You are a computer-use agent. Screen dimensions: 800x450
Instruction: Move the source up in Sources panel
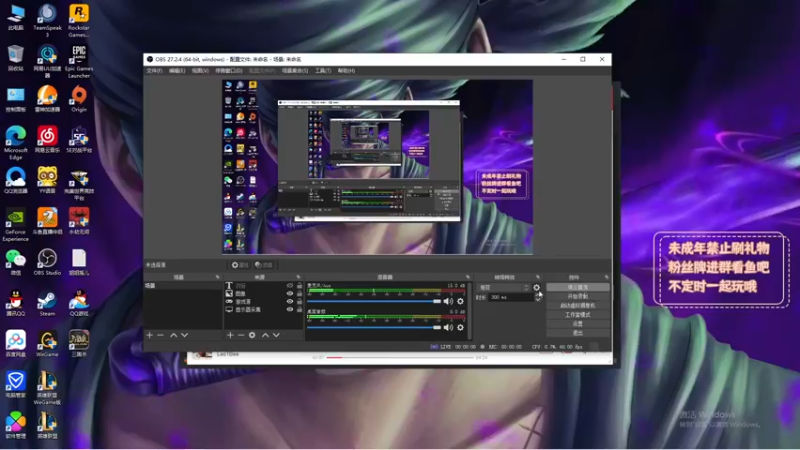coord(265,335)
